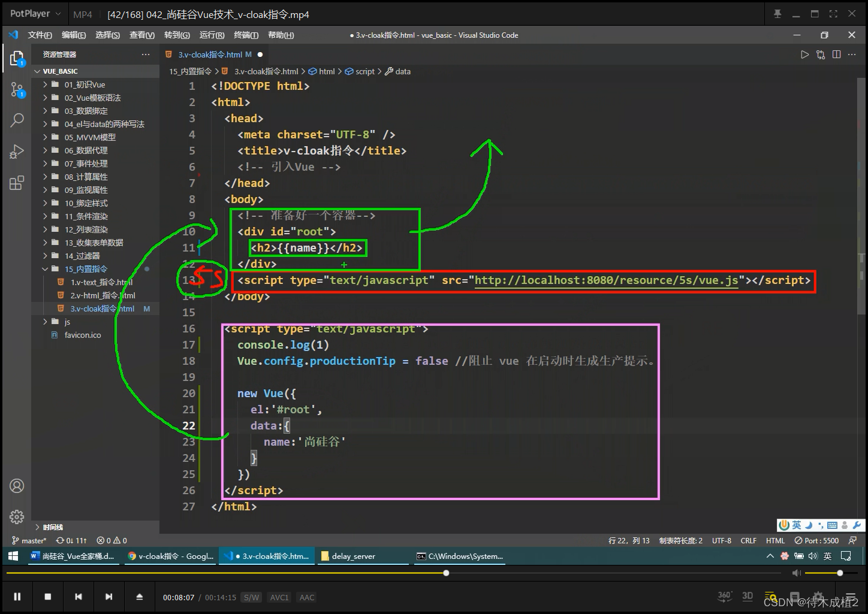Open the PotPlayer main menu dropdown

(35, 13)
